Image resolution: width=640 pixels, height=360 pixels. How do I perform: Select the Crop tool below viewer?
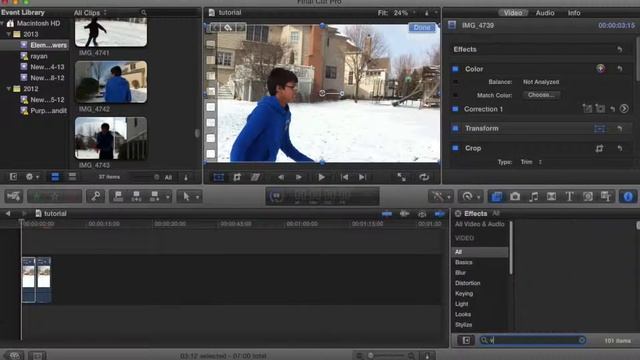[x=237, y=177]
